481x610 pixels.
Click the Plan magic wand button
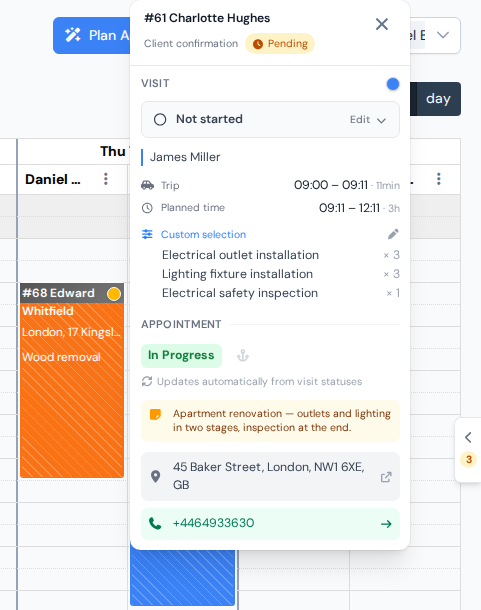tap(92, 35)
